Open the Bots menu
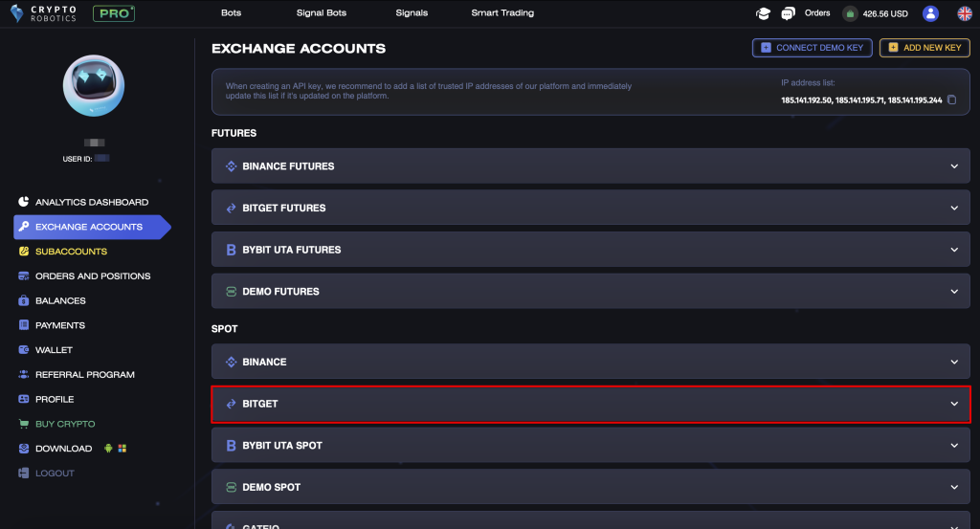Image resolution: width=980 pixels, height=529 pixels. [232, 12]
